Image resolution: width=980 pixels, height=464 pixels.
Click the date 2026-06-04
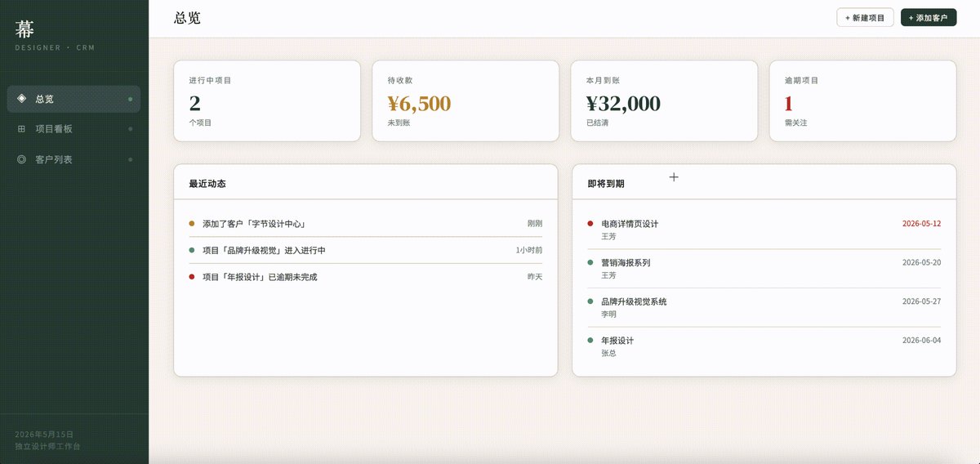click(x=921, y=340)
